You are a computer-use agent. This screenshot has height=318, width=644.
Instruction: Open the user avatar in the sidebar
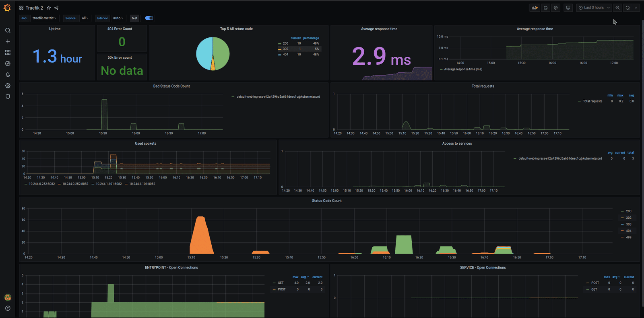[8, 297]
